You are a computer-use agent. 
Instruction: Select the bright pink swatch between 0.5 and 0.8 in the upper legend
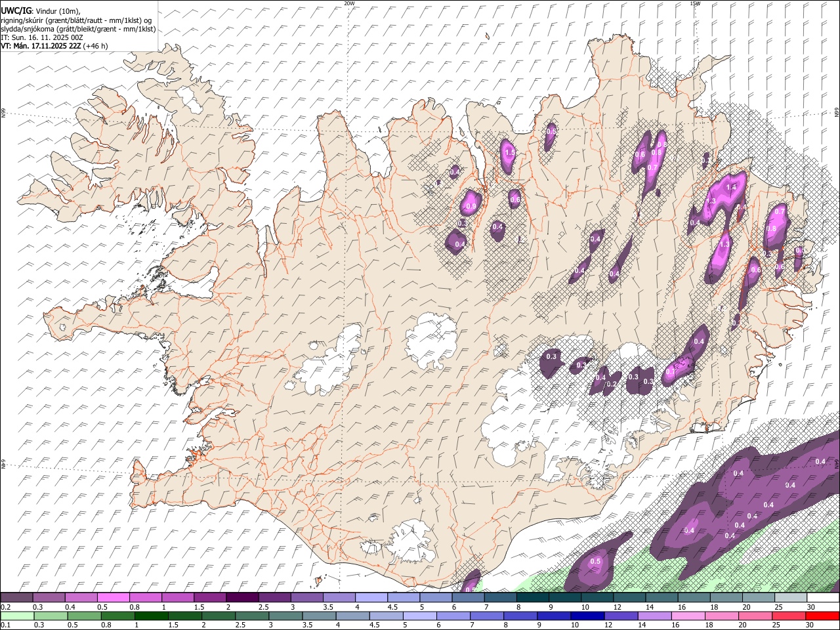click(114, 598)
